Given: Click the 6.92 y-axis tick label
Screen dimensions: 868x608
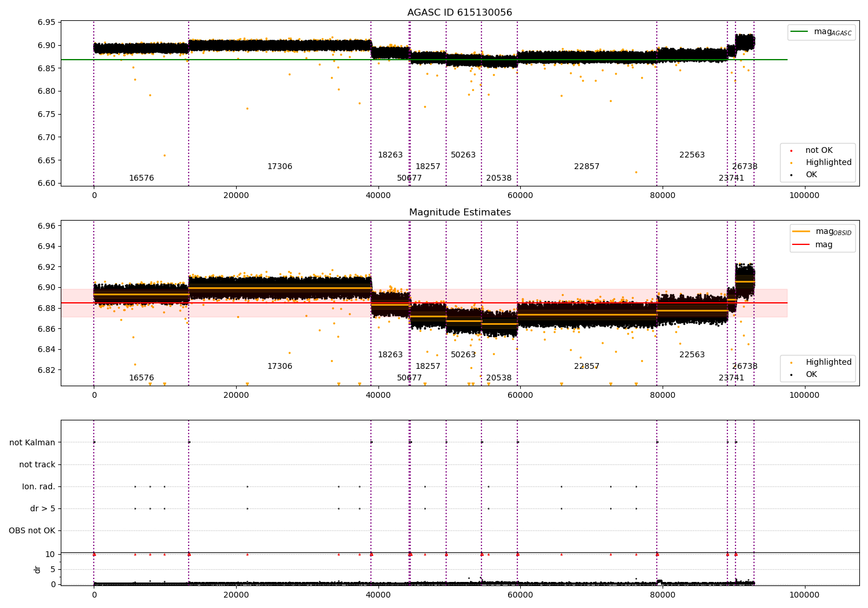Looking at the screenshot, I should point(46,267).
